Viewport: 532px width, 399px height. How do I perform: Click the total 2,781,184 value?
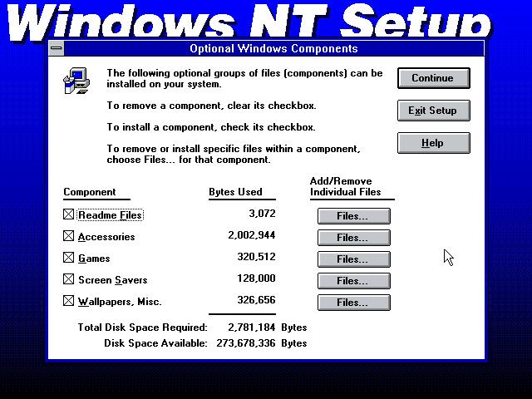click(x=251, y=328)
